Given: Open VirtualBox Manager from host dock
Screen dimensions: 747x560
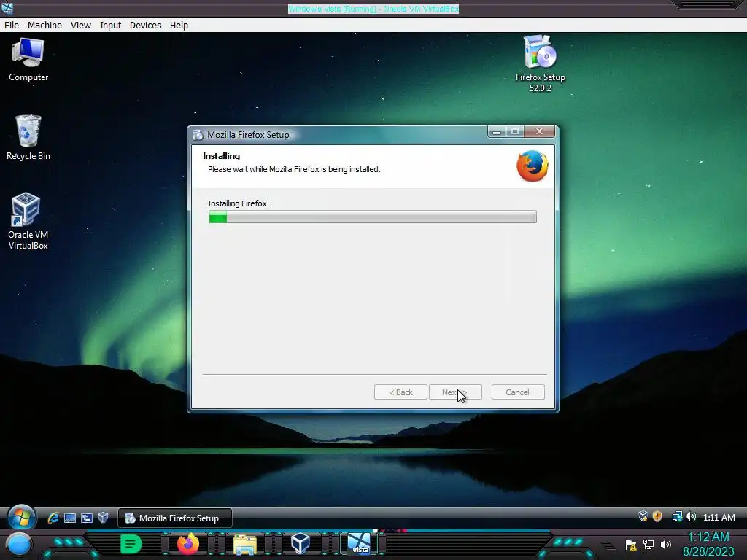Looking at the screenshot, I should pyautogui.click(x=301, y=544).
